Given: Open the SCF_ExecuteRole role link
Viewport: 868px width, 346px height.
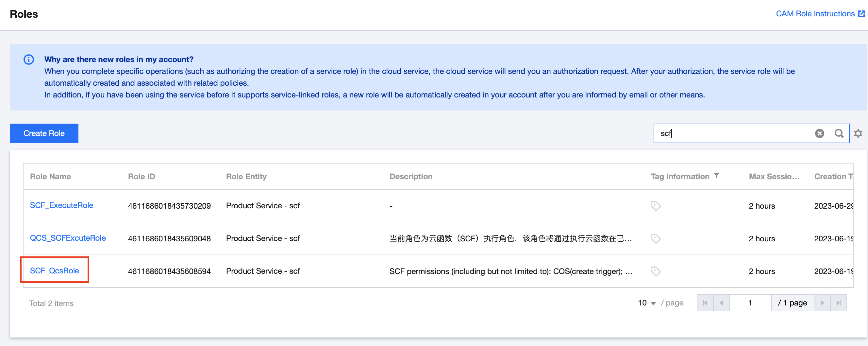Looking at the screenshot, I should pos(62,205).
